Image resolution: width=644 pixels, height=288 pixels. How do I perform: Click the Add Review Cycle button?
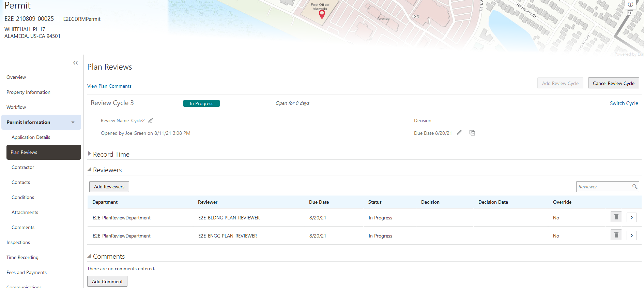(560, 83)
